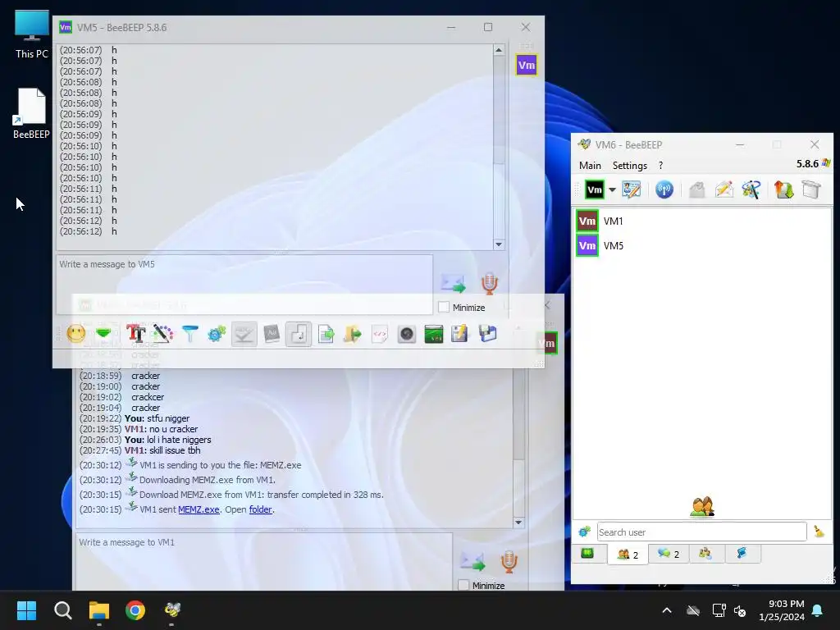Open the green terminal-style icon in chat toolbar

(433, 334)
